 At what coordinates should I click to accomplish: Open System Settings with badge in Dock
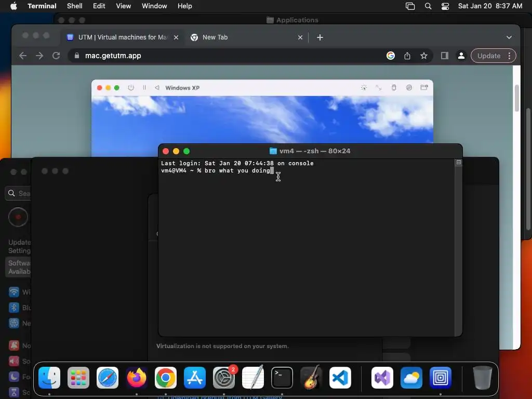[x=224, y=378]
